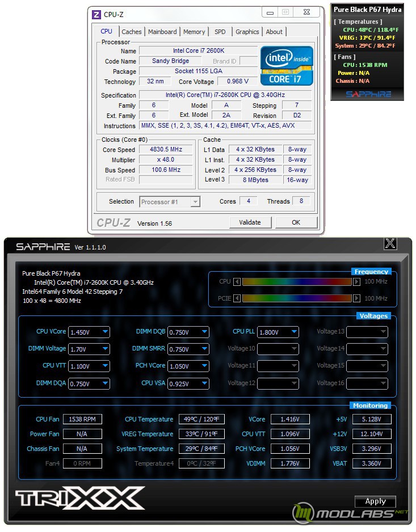Click the Apply button in TRIXX
This screenshot has width=416, height=532.
(375, 501)
